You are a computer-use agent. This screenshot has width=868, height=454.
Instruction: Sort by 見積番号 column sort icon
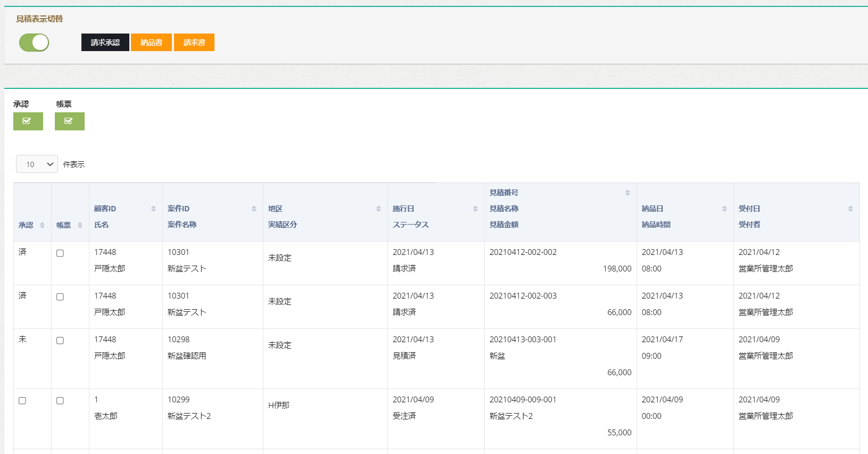point(627,193)
